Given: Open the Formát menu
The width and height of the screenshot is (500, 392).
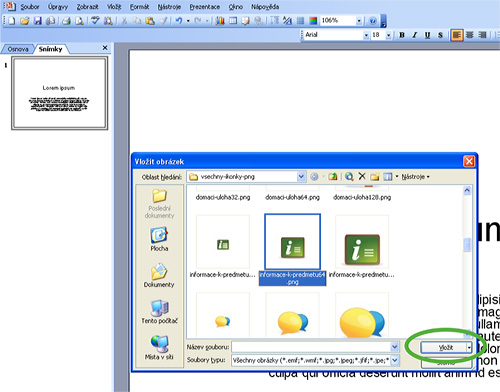Looking at the screenshot, I should pos(139,7).
